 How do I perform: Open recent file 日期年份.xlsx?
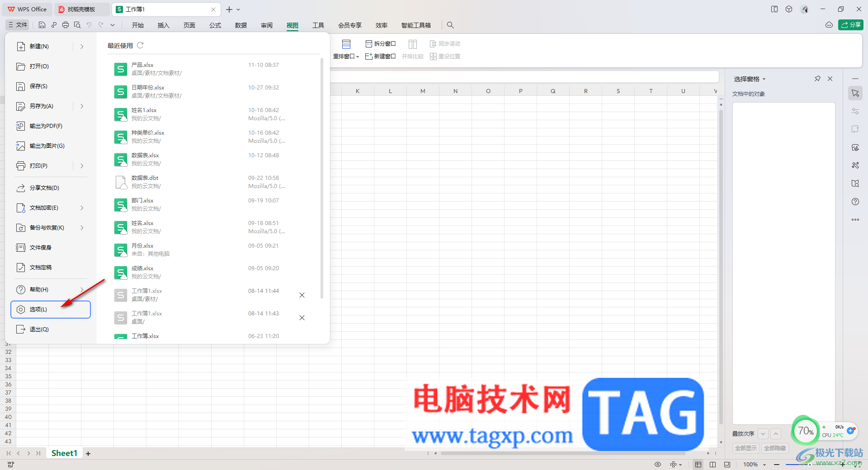212,91
